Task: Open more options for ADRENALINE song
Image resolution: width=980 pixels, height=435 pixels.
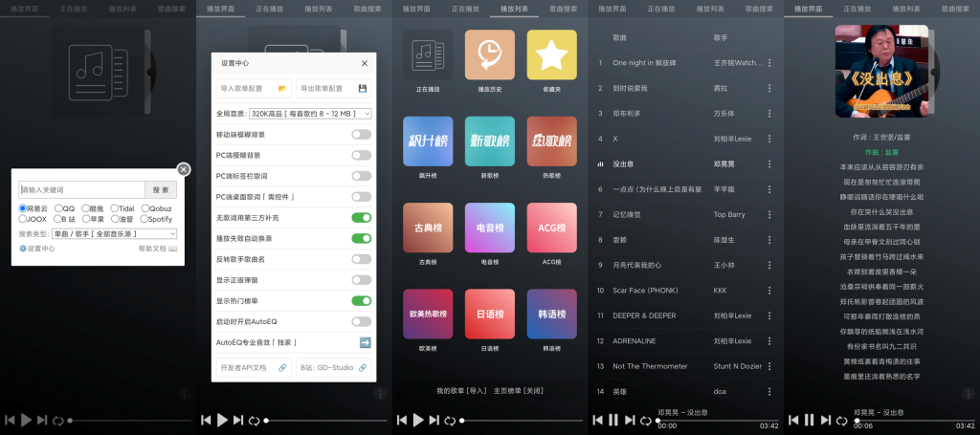Action: [768, 340]
